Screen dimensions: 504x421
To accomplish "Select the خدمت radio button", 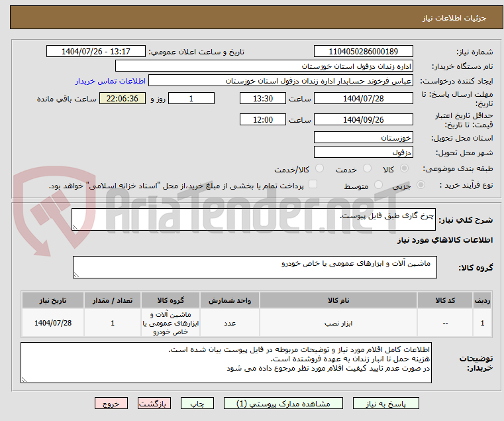I will [x=367, y=168].
